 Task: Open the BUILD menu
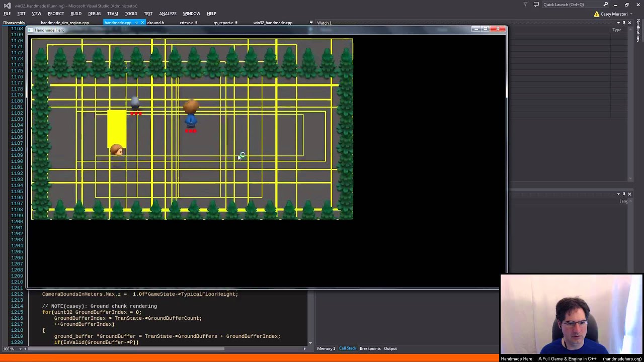(x=76, y=14)
